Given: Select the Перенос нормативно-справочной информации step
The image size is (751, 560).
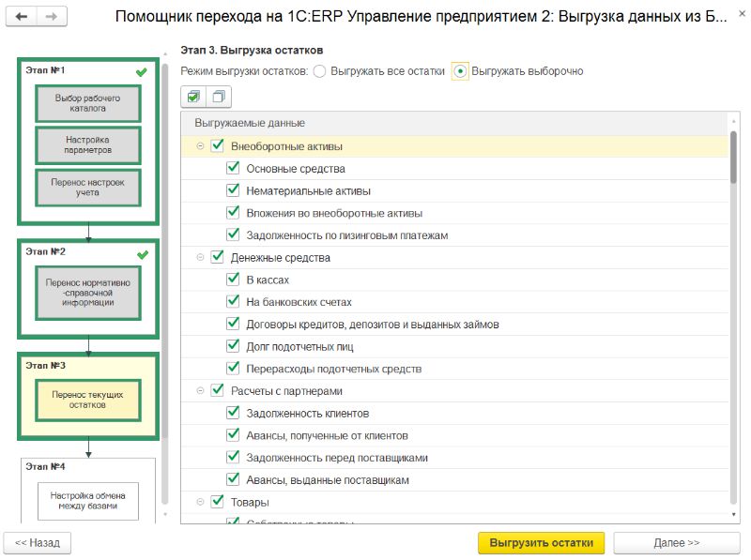Looking at the screenshot, I should [x=88, y=293].
